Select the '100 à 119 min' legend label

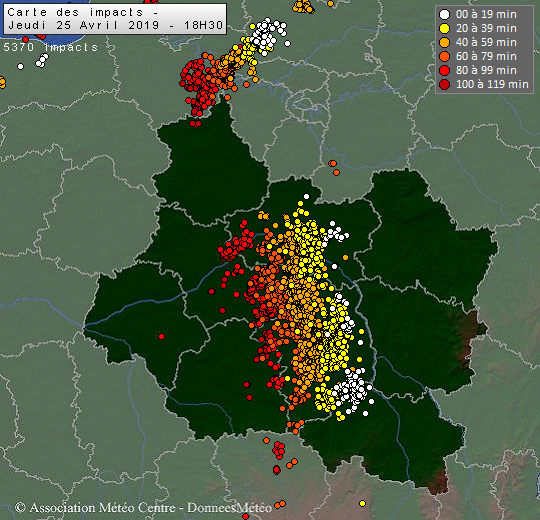(x=492, y=84)
